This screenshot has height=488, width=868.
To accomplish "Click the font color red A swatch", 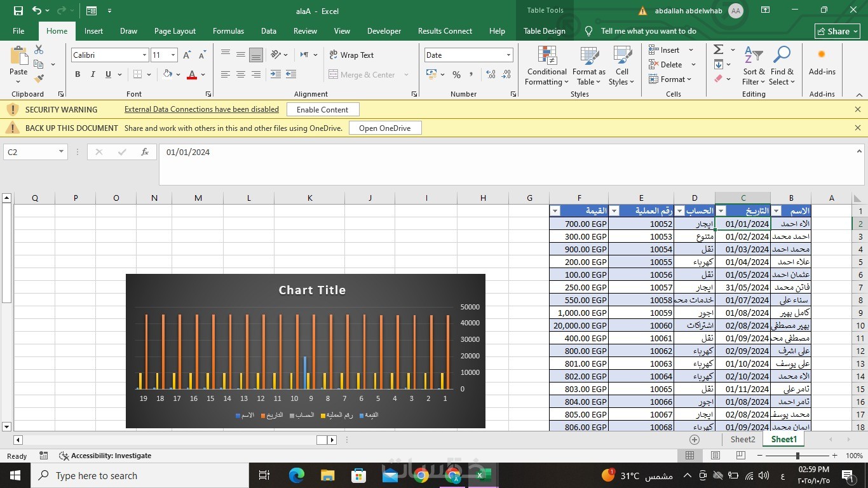I will click(192, 74).
